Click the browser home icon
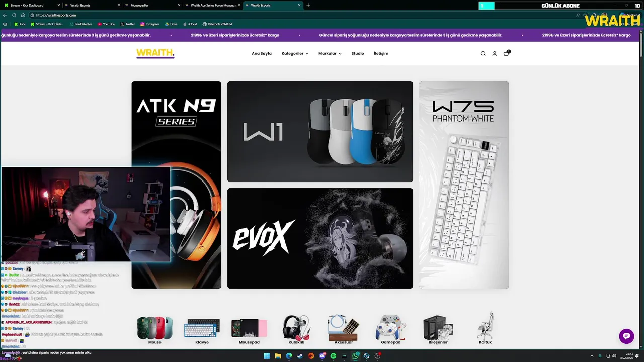This screenshot has width=644, height=362. point(23,15)
